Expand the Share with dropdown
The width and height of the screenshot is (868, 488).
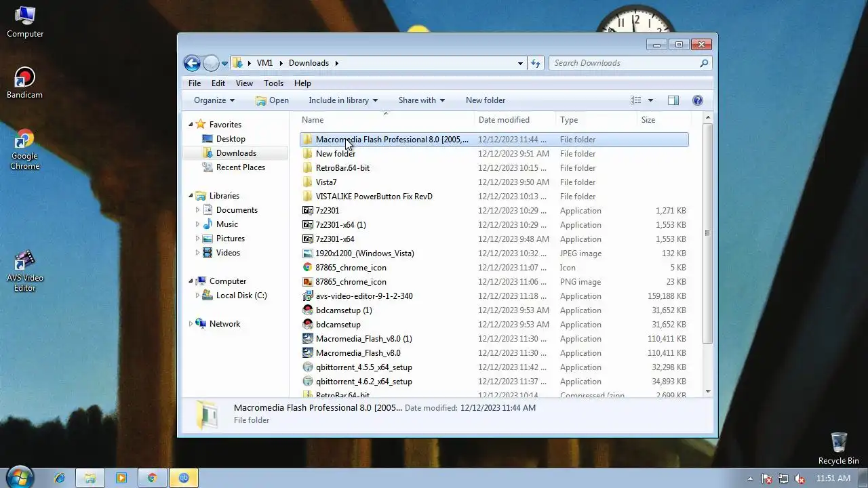coord(421,100)
